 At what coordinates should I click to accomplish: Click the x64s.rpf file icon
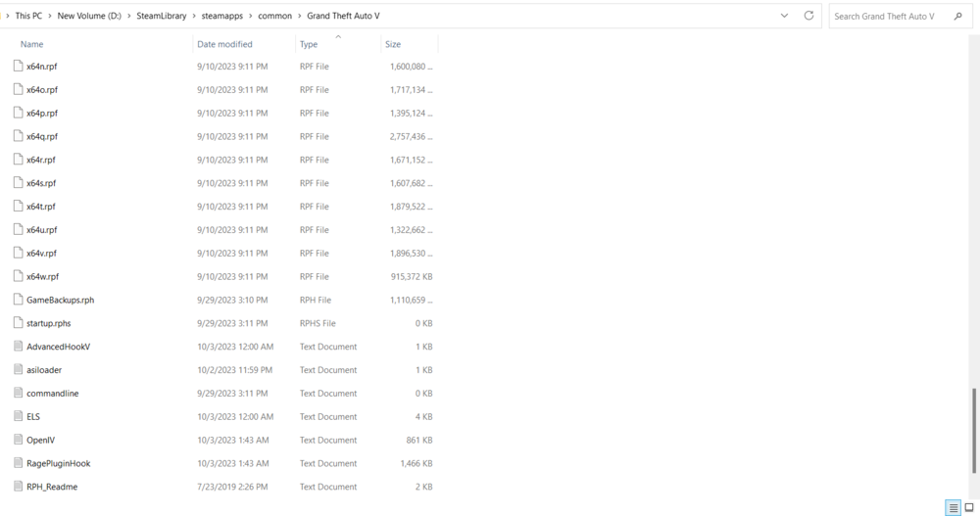click(x=18, y=182)
